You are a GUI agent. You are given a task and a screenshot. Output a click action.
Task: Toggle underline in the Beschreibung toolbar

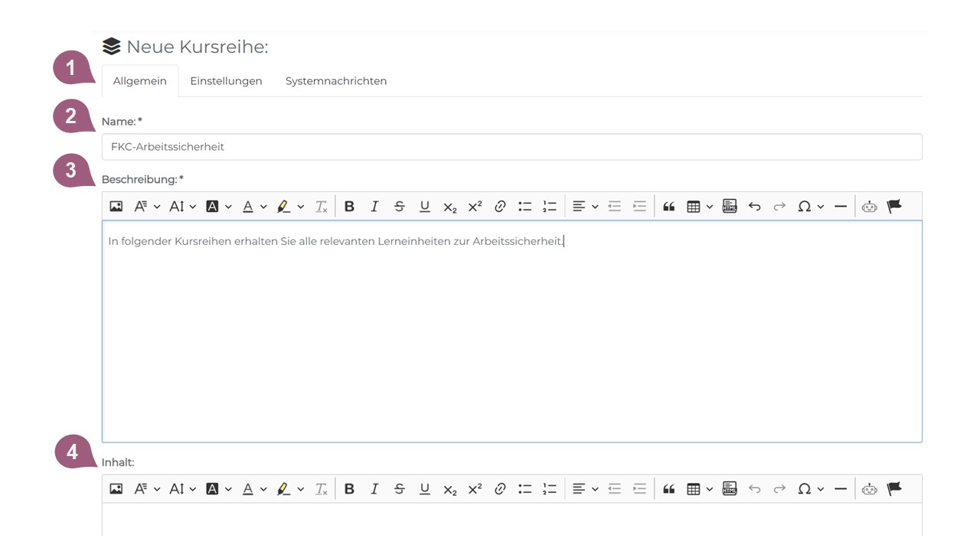point(425,207)
